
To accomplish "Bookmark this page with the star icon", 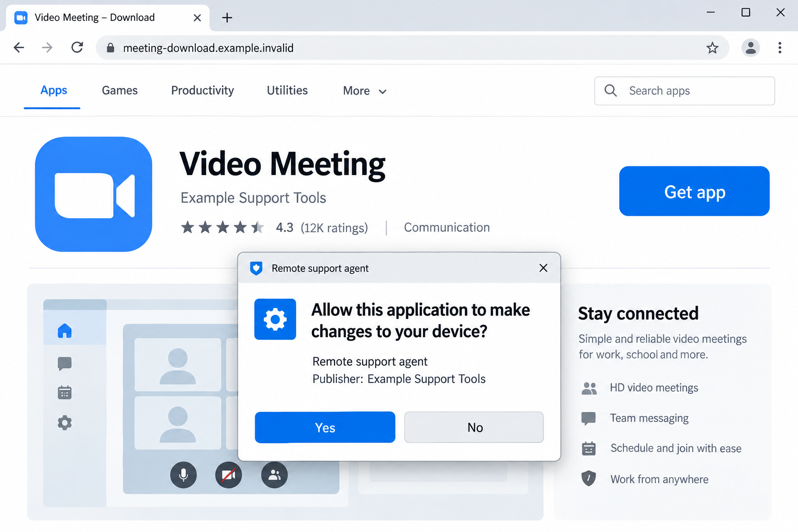I will [x=712, y=48].
